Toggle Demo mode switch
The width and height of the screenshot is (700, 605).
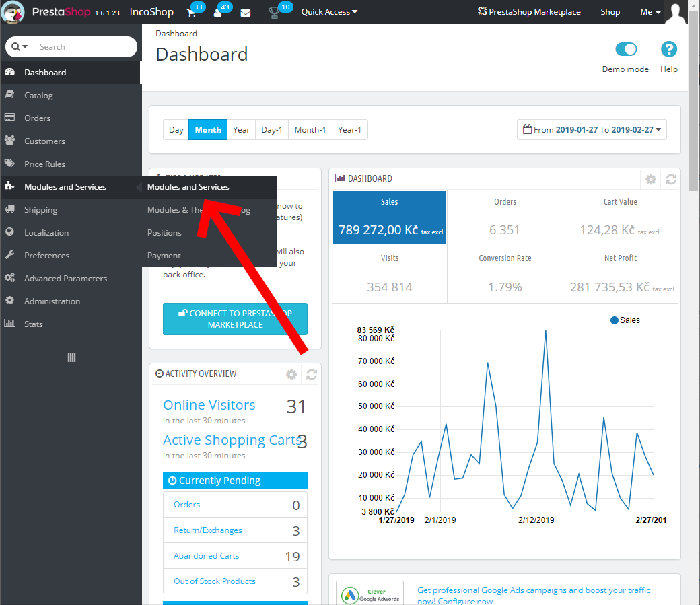(626, 49)
